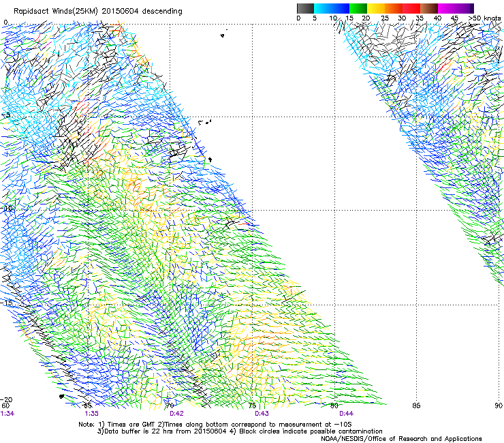The image size is (504, 443).
Task: Select the '-20' latitude axis label
Action: click(x=7, y=399)
